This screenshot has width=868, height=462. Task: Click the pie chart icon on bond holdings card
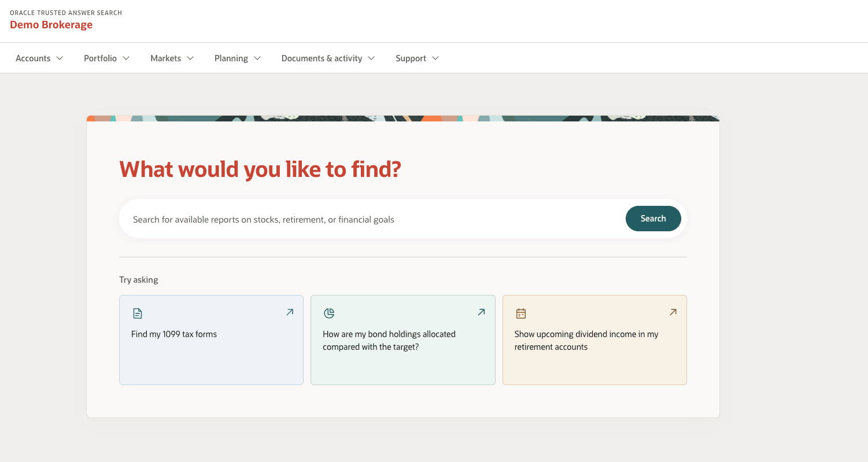pyautogui.click(x=329, y=313)
